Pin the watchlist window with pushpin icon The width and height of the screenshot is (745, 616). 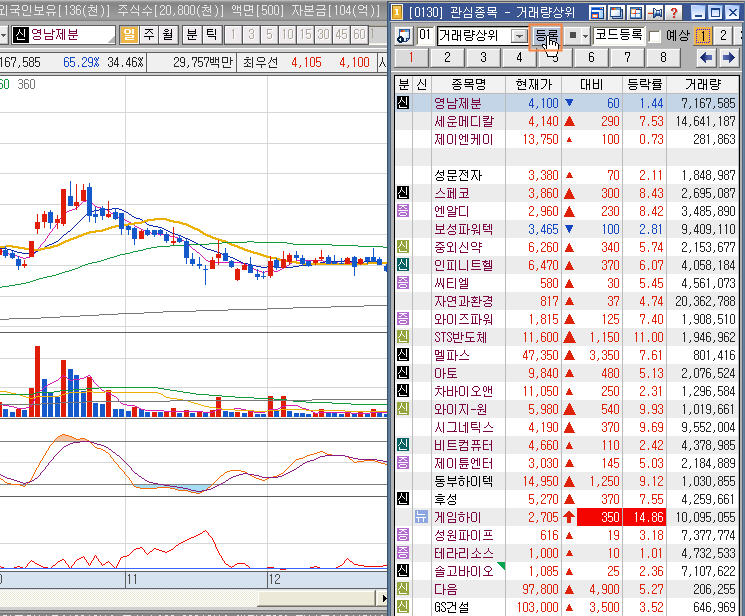[655, 12]
